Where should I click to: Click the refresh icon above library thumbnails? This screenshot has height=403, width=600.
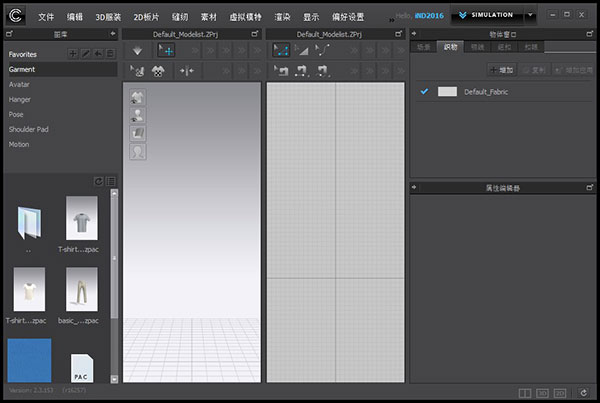coord(98,181)
